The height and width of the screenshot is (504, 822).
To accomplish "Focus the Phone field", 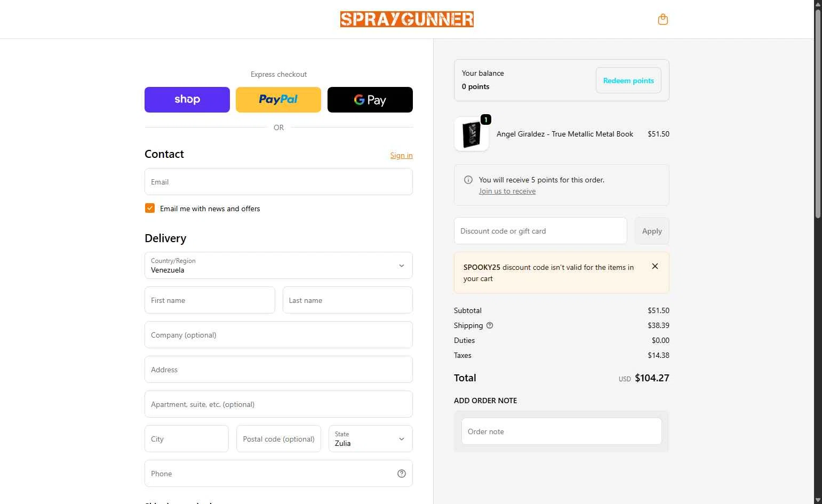I will [x=278, y=474].
